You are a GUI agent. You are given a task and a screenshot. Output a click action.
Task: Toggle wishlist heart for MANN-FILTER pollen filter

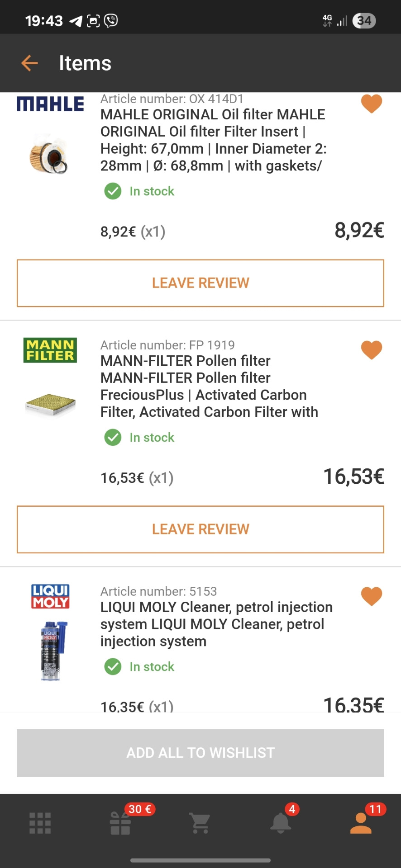pos(372,350)
